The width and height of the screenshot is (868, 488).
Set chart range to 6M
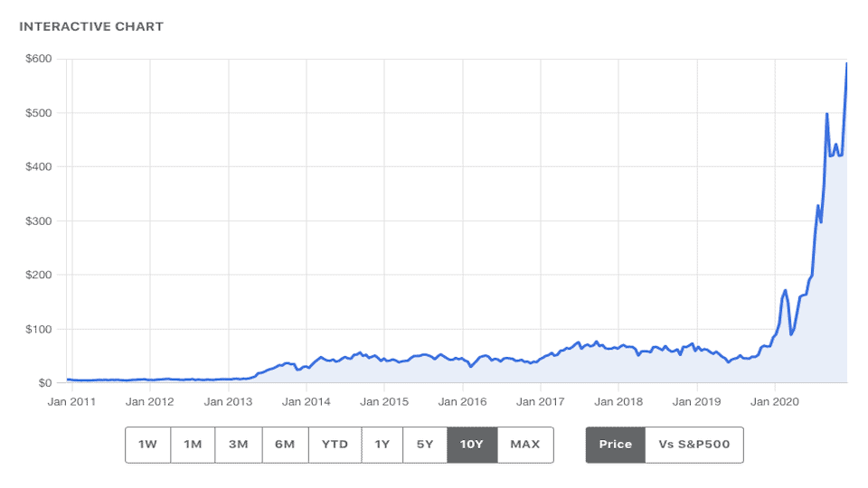coord(285,445)
